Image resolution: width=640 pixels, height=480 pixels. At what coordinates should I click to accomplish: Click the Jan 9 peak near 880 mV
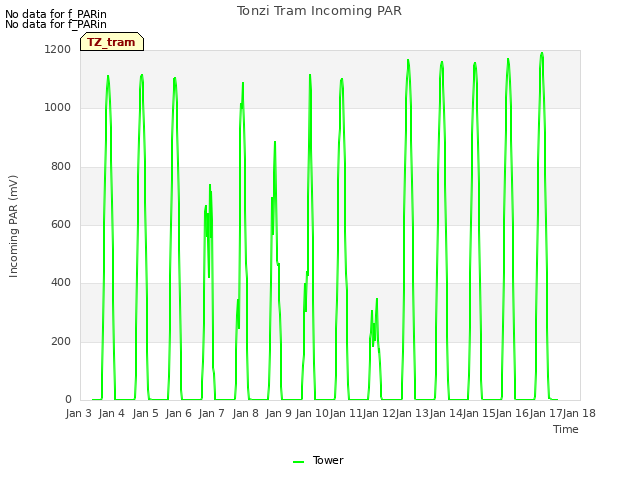(275, 142)
